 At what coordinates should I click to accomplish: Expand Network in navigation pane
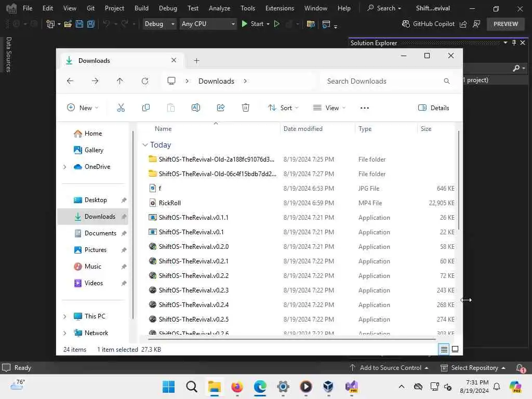click(64, 333)
